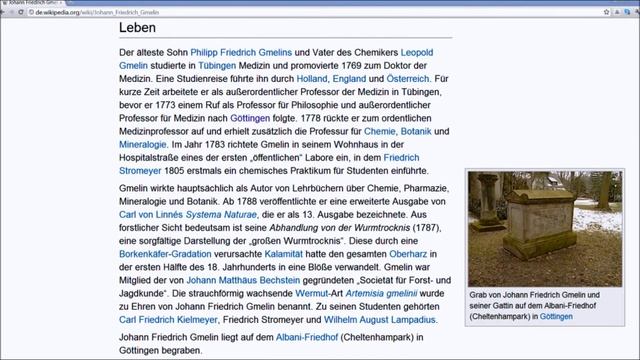This screenshot has width=640, height=360.
Task: Open the Philipp Friedrich Gmelins link
Action: coord(241,53)
